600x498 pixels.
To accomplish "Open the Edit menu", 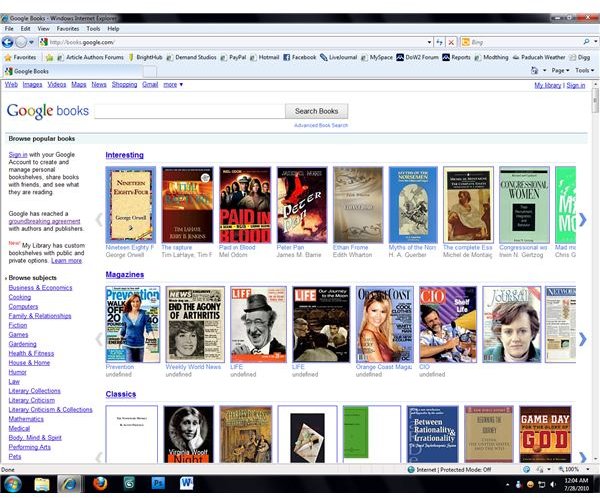I will pyautogui.click(x=25, y=29).
